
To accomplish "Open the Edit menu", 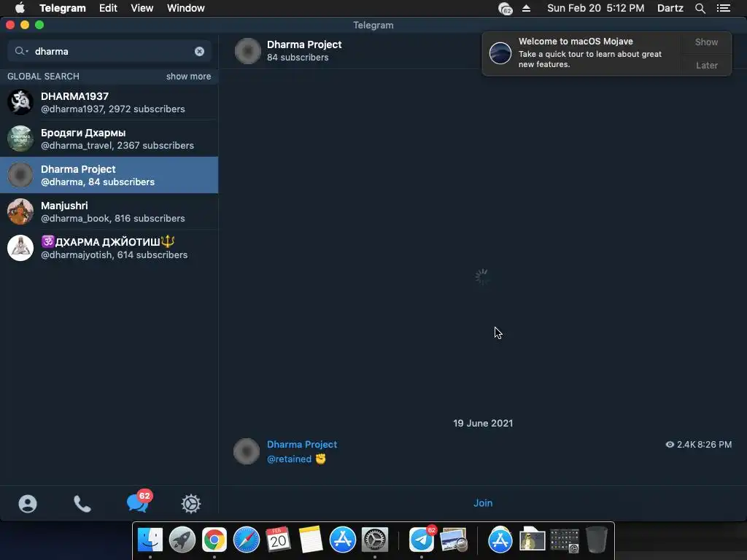I will tap(108, 8).
